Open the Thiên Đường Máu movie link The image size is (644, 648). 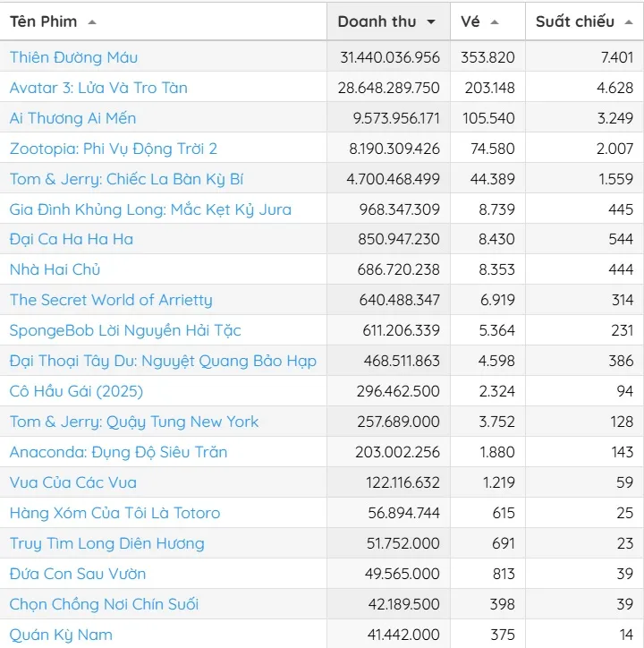pos(73,57)
